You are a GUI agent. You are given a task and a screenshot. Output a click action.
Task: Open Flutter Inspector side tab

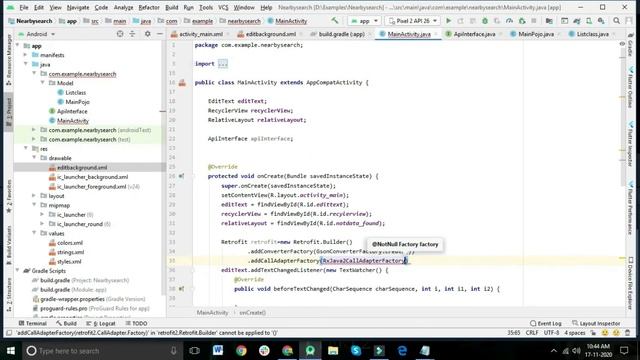pos(631,144)
